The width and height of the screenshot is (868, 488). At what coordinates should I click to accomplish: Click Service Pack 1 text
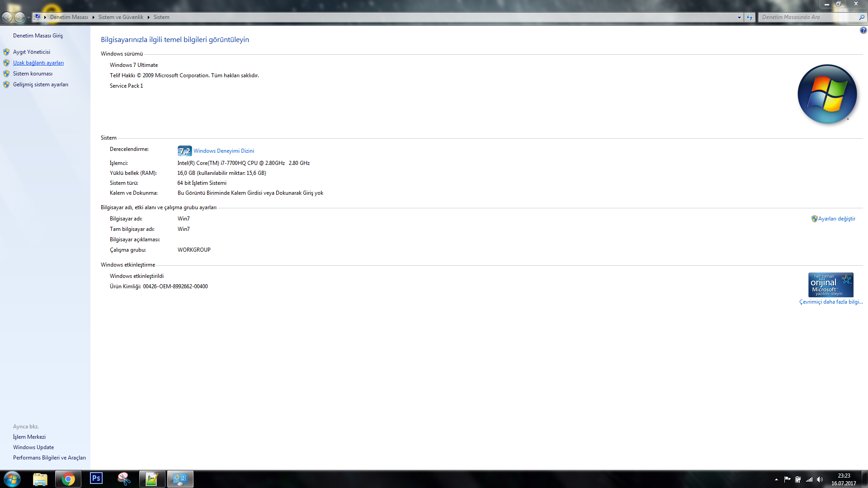(127, 86)
